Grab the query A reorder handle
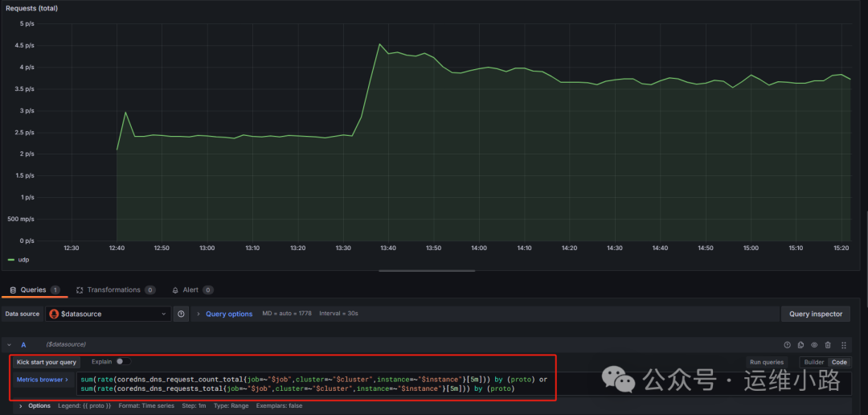 [x=844, y=345]
